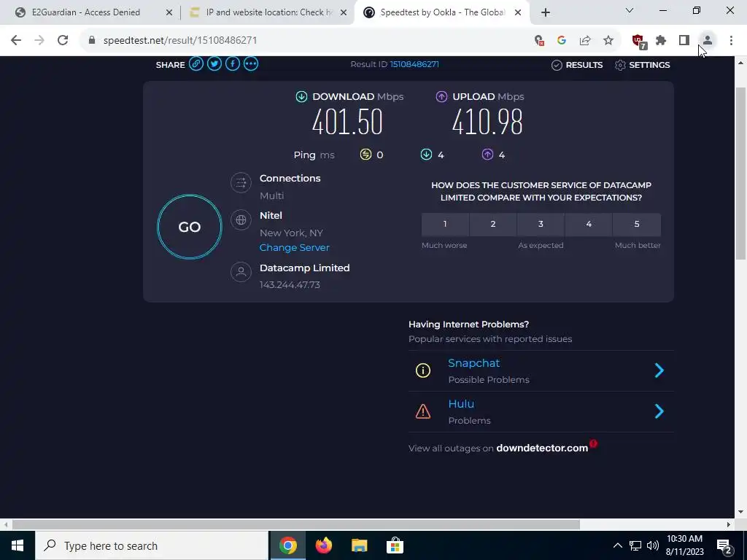Viewport: 747px width, 560px height.
Task: Open a new browser tab
Action: (x=546, y=13)
